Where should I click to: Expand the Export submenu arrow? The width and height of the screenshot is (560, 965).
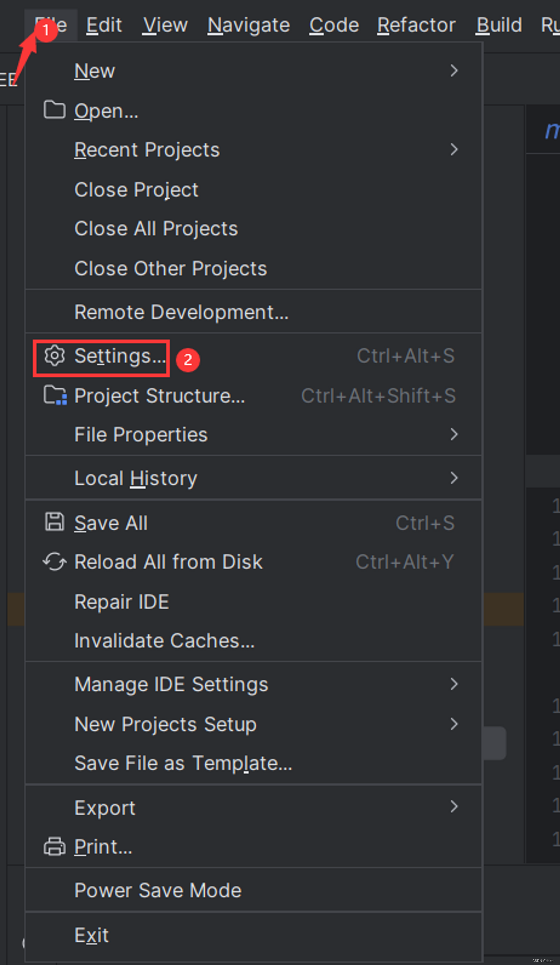tap(454, 807)
